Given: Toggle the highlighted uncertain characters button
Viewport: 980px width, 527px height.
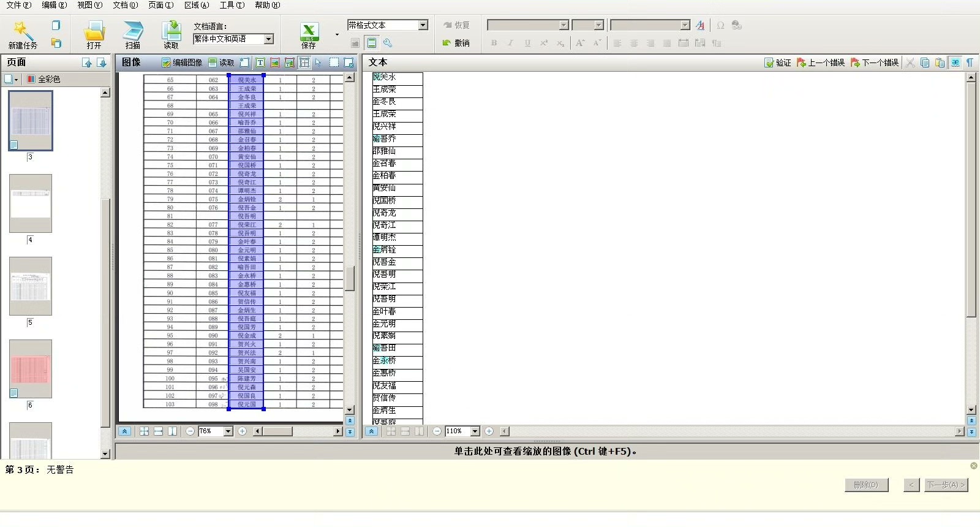Looking at the screenshot, I should coord(956,63).
